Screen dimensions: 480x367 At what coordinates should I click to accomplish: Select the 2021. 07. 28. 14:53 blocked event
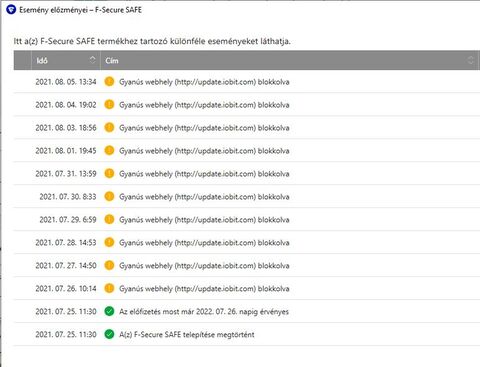click(x=247, y=243)
